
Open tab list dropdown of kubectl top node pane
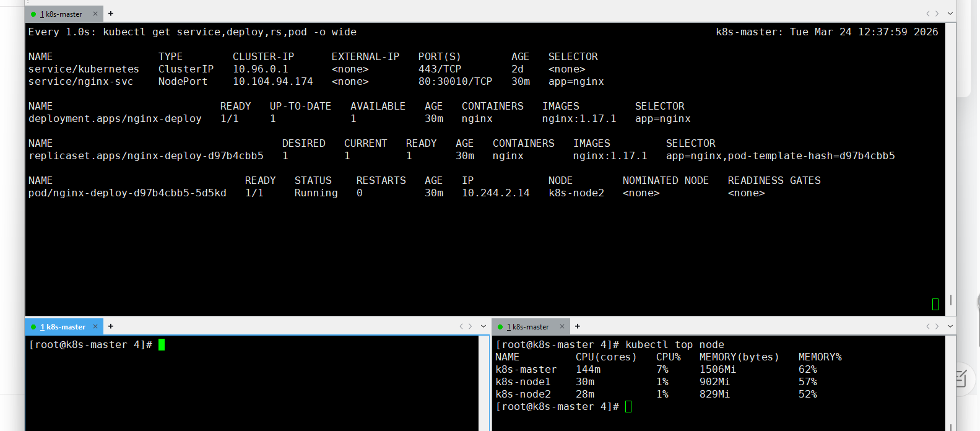(x=950, y=326)
